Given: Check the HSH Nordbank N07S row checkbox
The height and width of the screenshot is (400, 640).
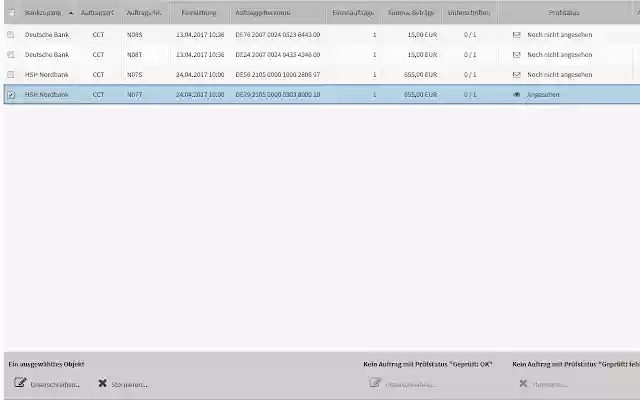Looking at the screenshot, I should 11,75.
